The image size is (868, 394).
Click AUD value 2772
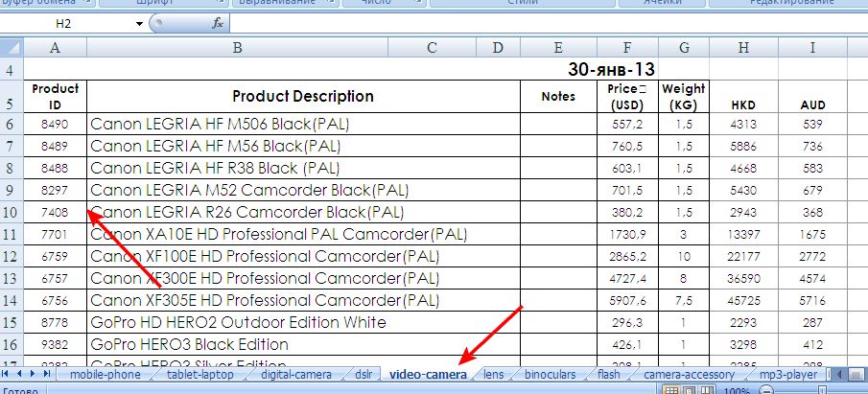tap(812, 256)
